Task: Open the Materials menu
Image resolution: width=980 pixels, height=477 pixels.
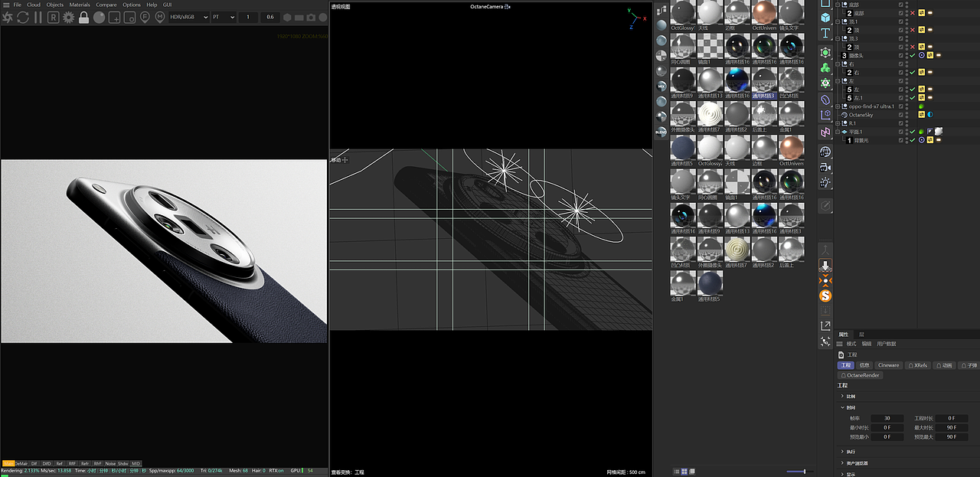Action: click(80, 5)
